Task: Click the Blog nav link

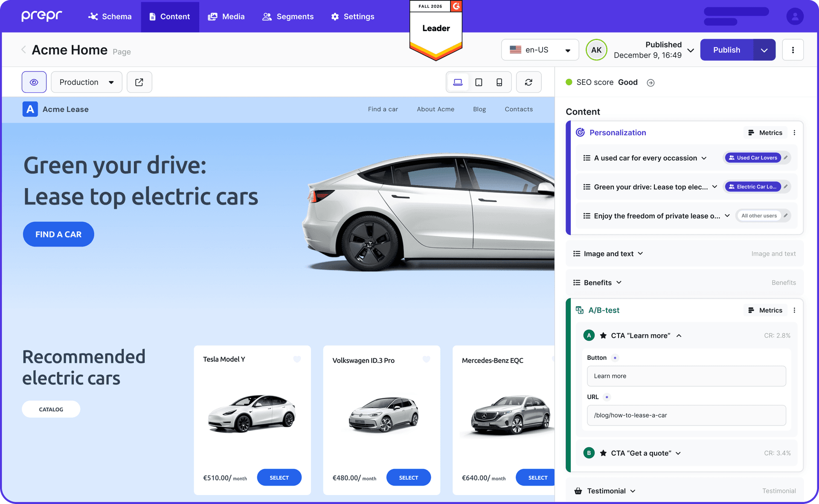Action: (479, 109)
